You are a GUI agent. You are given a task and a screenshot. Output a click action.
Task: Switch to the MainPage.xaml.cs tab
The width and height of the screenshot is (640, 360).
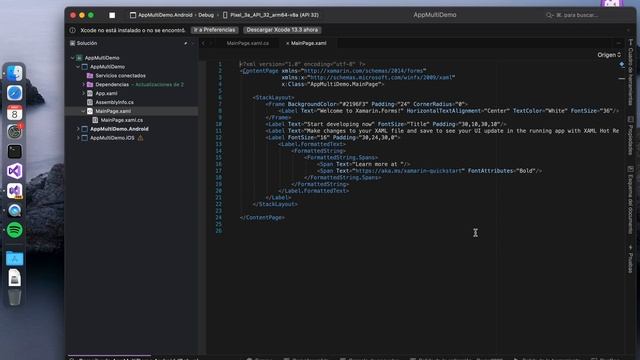[x=248, y=43]
